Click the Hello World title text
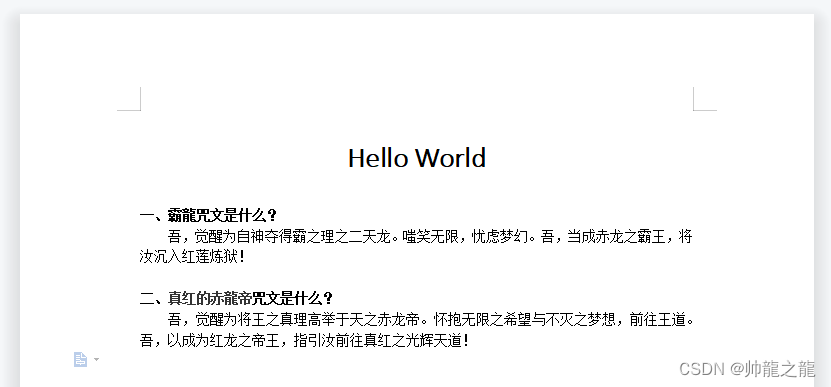This screenshot has width=831, height=387. click(417, 158)
